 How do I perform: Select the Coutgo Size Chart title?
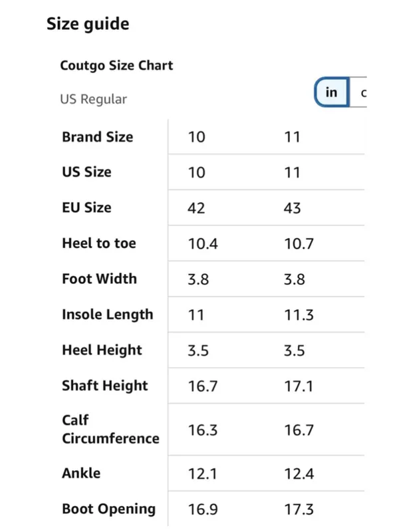coord(116,65)
